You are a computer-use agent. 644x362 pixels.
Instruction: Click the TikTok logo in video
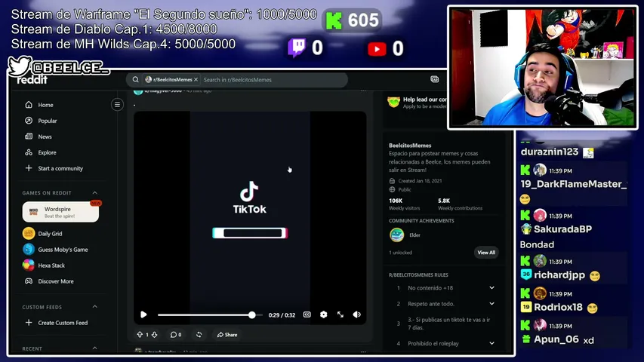(x=249, y=198)
